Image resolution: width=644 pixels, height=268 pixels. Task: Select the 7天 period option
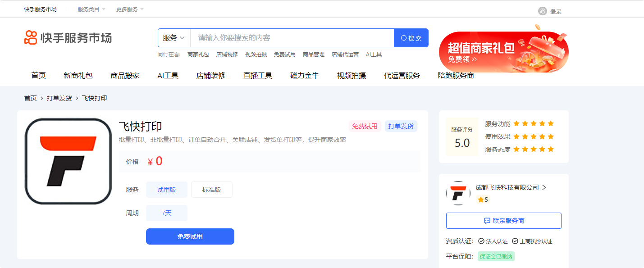click(x=166, y=213)
